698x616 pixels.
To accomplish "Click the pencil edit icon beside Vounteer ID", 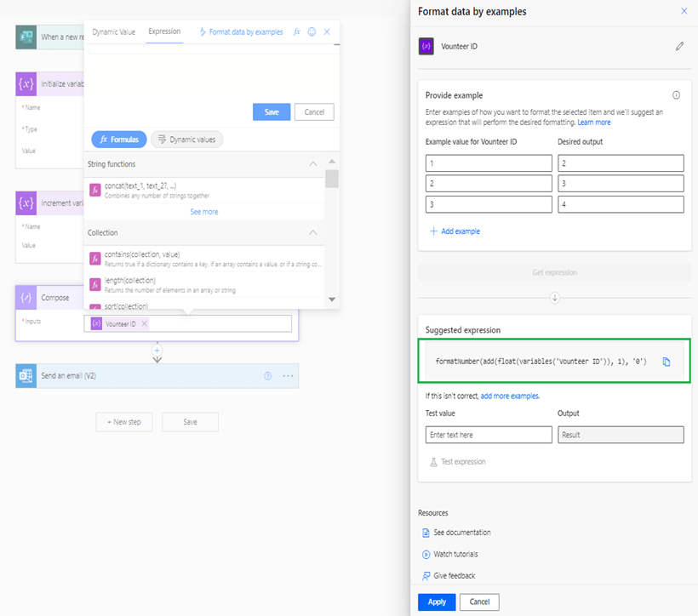I will click(679, 47).
